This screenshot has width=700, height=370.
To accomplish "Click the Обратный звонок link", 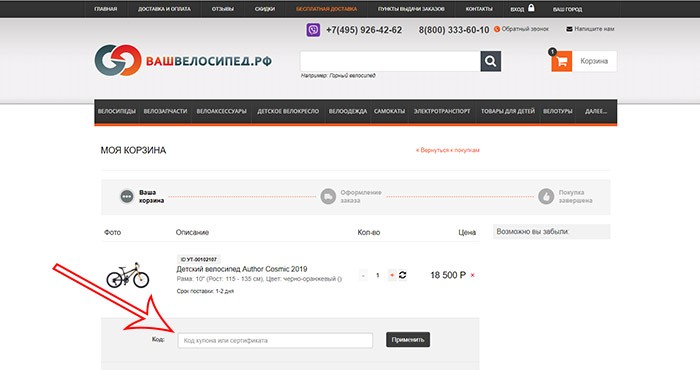I will coord(525,29).
